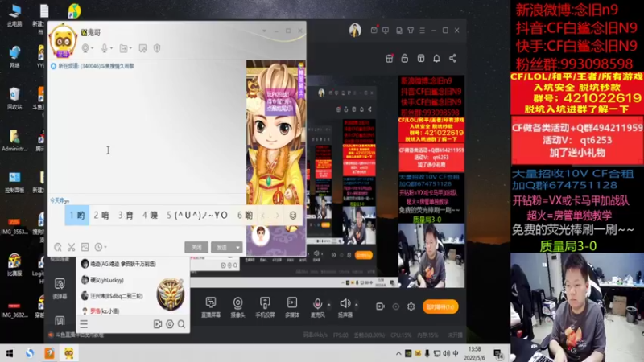
Task: Select IME candidate 4 噢
Action: [x=150, y=215]
